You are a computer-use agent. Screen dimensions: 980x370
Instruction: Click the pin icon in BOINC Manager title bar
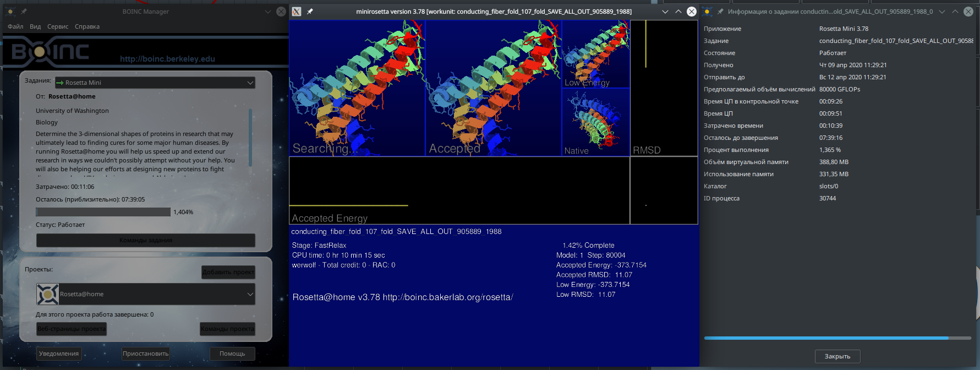(24, 11)
